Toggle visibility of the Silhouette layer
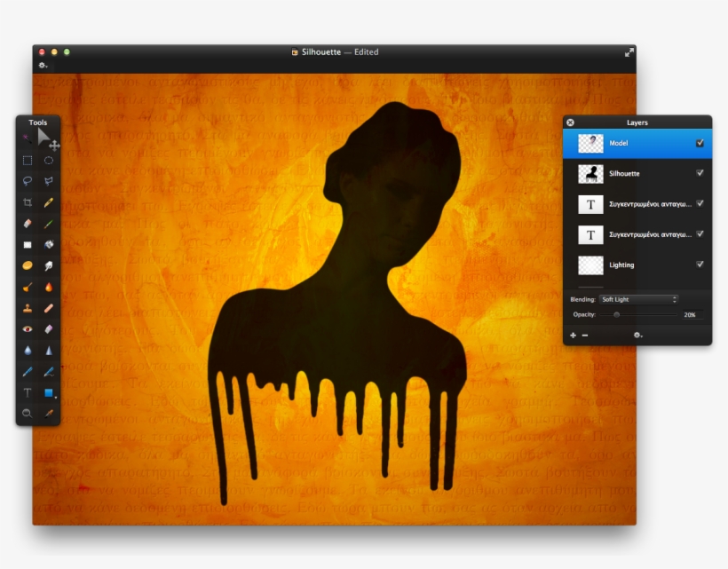The image size is (728, 569). [x=700, y=173]
